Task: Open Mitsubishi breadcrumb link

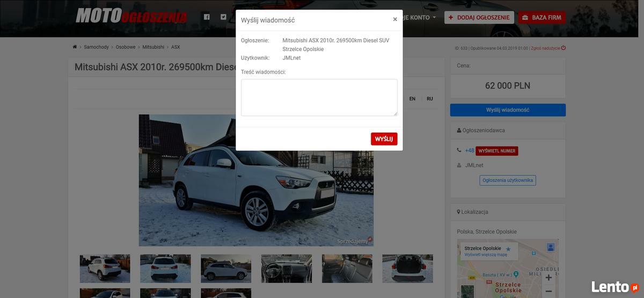Action: pos(153,47)
